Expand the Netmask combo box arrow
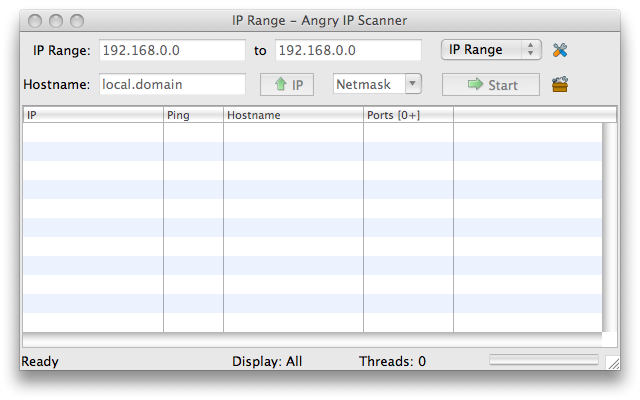 click(x=413, y=84)
